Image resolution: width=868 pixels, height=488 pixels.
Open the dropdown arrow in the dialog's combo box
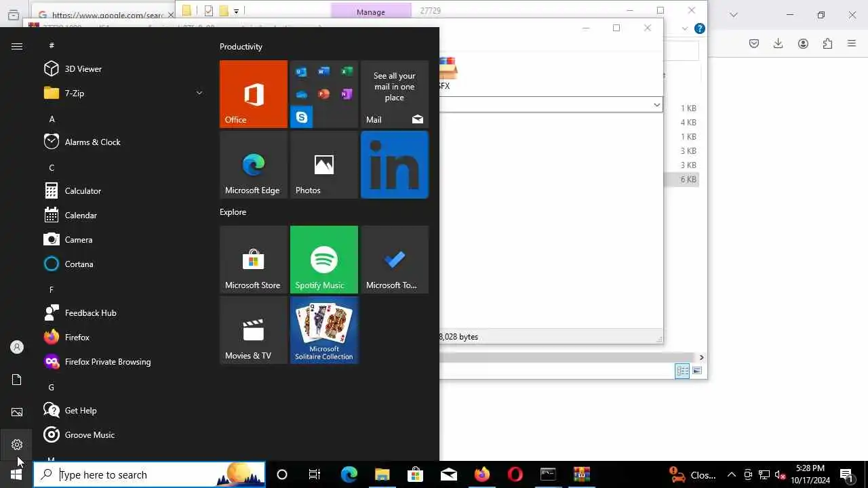[656, 104]
